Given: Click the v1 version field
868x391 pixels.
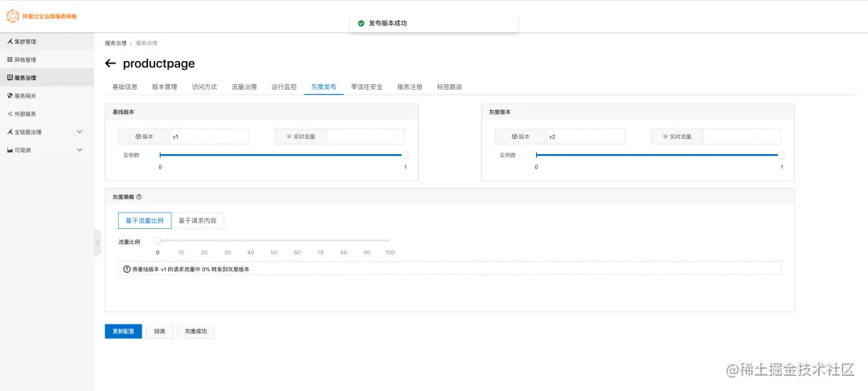Looking at the screenshot, I should (209, 136).
